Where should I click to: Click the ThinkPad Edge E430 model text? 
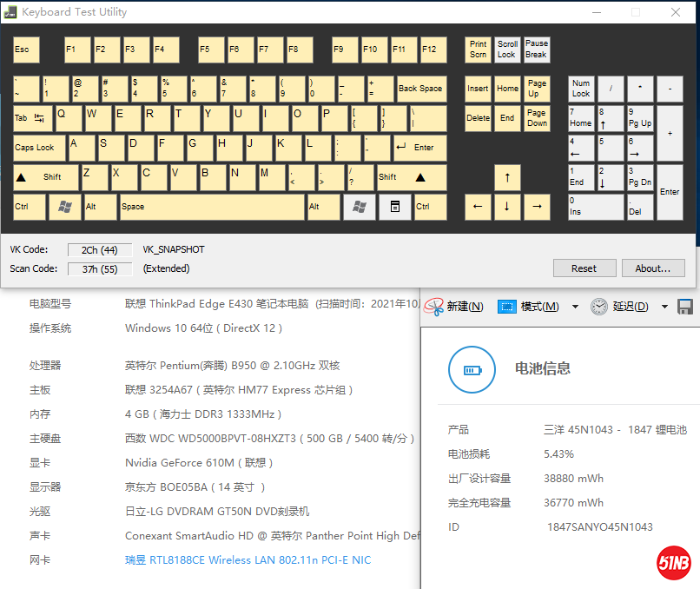click(216, 304)
